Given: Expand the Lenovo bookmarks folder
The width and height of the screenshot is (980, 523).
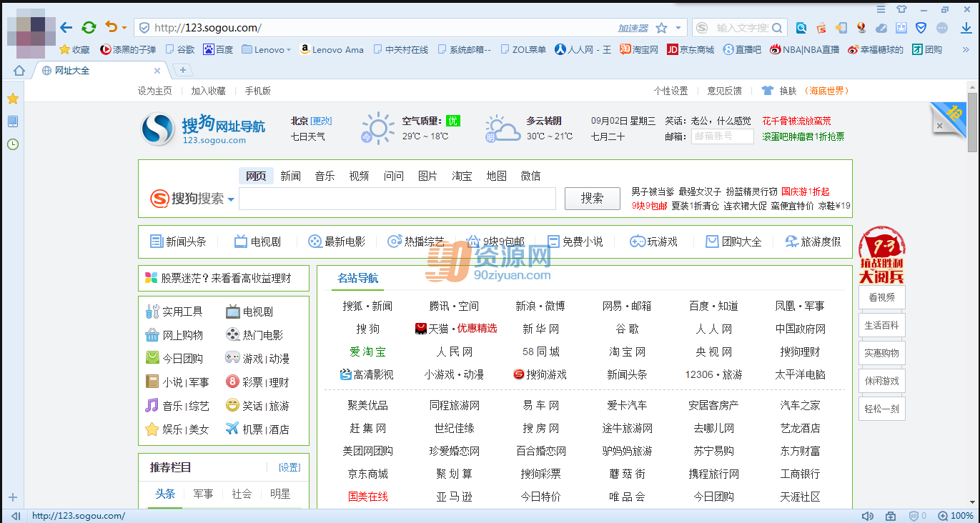Looking at the screenshot, I should pos(267,49).
